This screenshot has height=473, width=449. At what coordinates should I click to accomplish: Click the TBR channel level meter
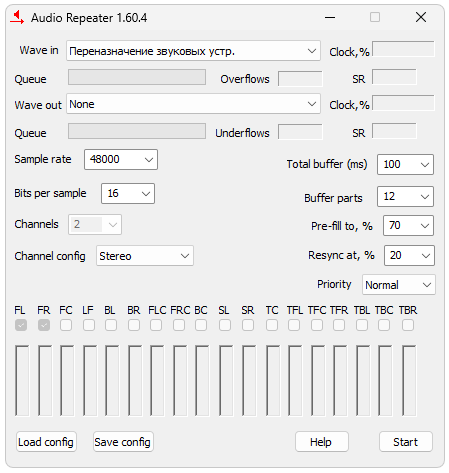pos(409,381)
